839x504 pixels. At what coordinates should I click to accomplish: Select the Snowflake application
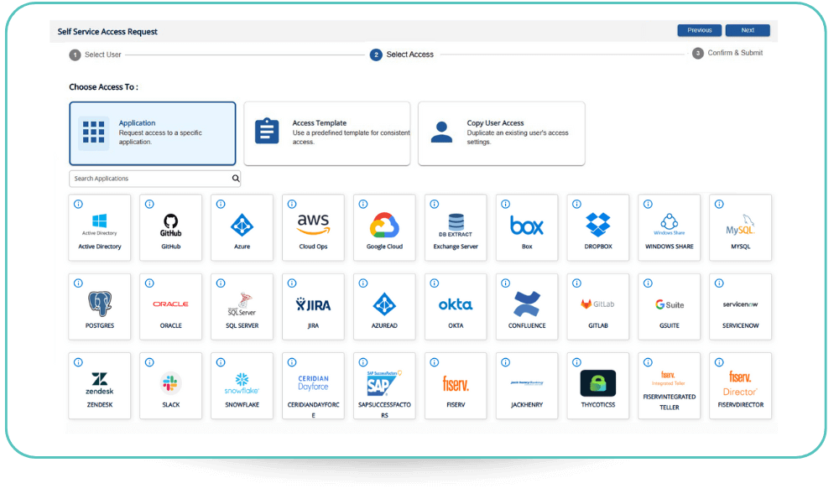click(x=242, y=386)
